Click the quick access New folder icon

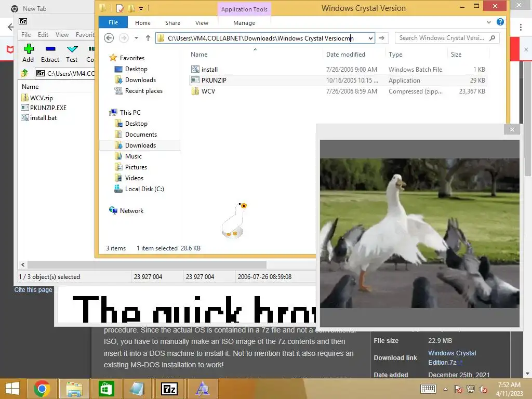[x=131, y=8]
